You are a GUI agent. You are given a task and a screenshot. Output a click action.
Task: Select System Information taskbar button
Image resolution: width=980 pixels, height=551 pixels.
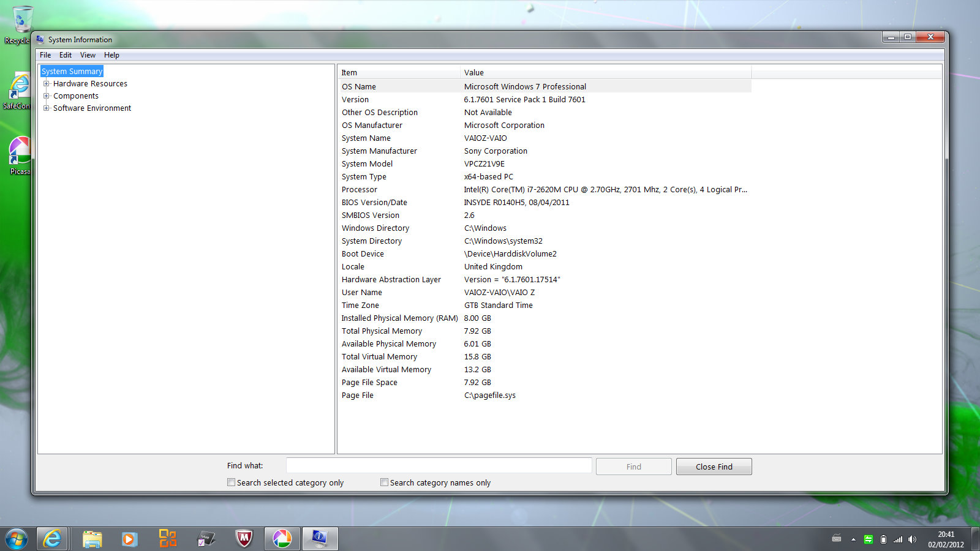[x=320, y=539]
